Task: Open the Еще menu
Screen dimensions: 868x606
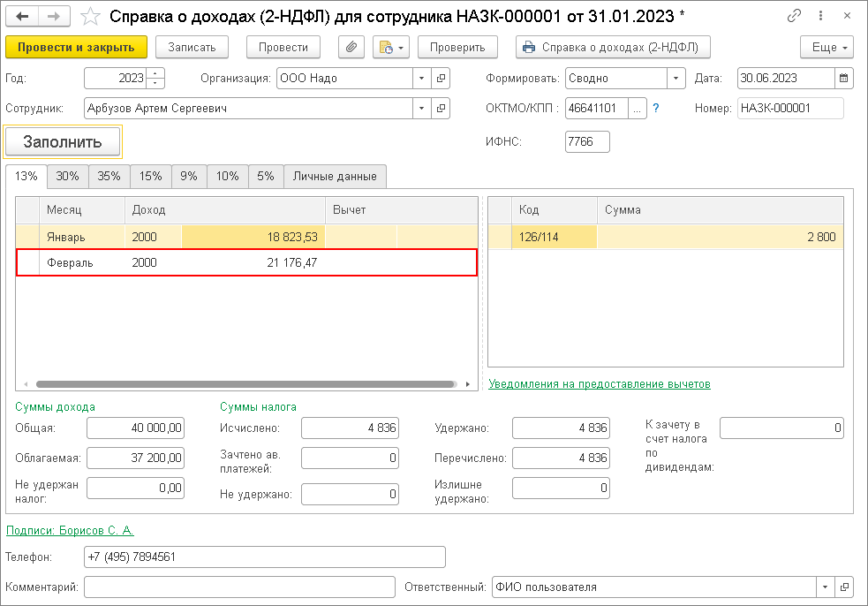Action: click(828, 47)
